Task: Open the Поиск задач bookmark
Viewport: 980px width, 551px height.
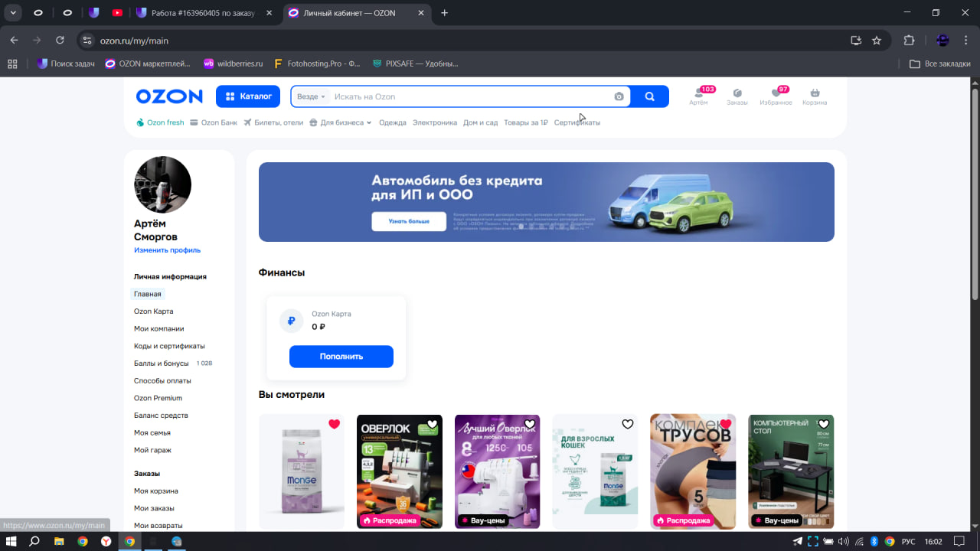Action: pos(66,64)
